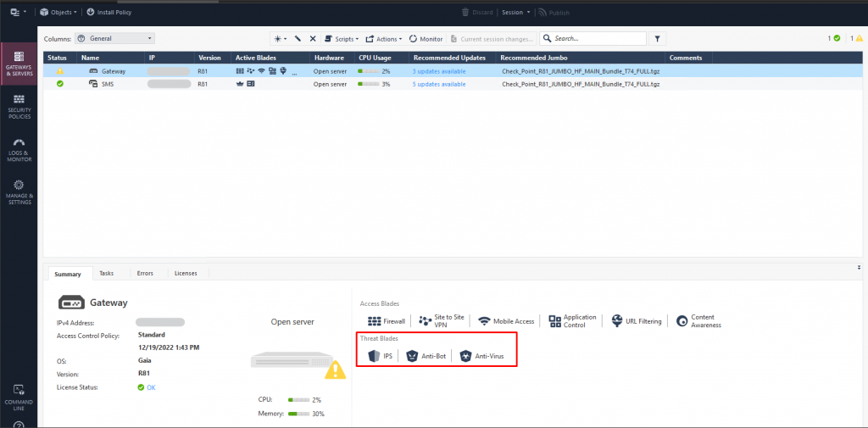Open the Objects menu

pyautogui.click(x=58, y=13)
